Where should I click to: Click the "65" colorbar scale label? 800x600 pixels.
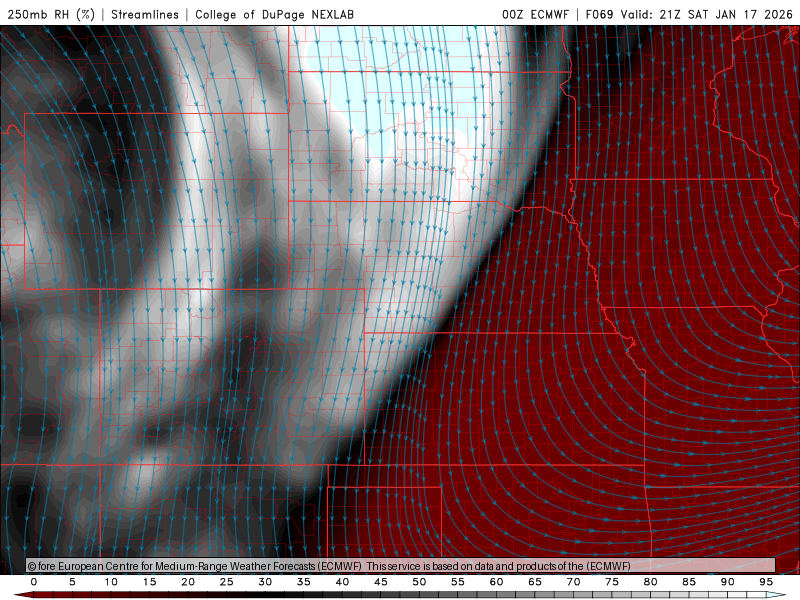click(x=535, y=582)
